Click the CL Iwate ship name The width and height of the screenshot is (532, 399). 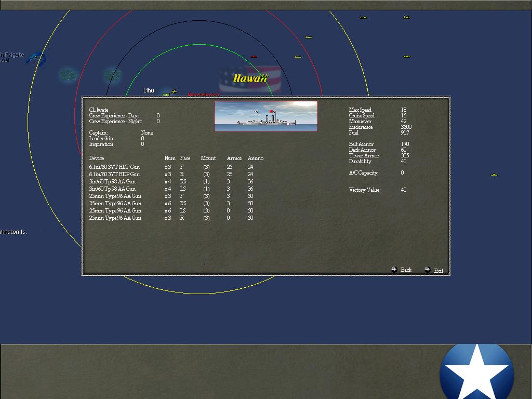click(99, 110)
